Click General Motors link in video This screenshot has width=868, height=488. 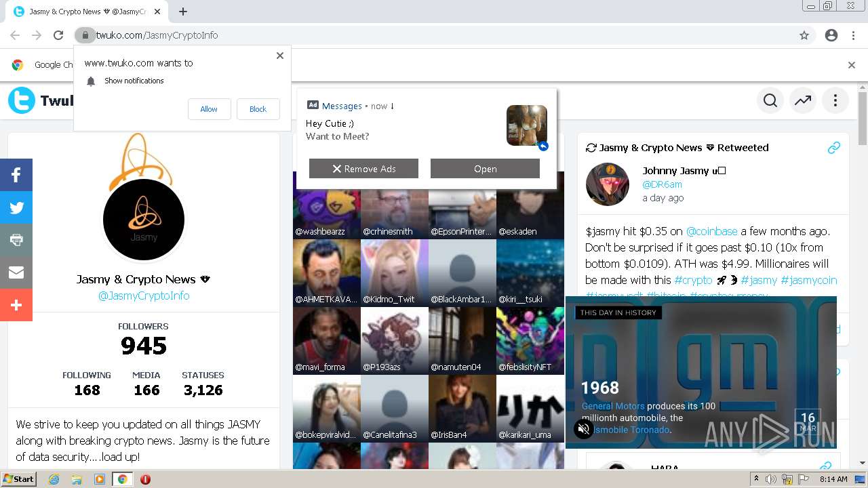click(614, 406)
